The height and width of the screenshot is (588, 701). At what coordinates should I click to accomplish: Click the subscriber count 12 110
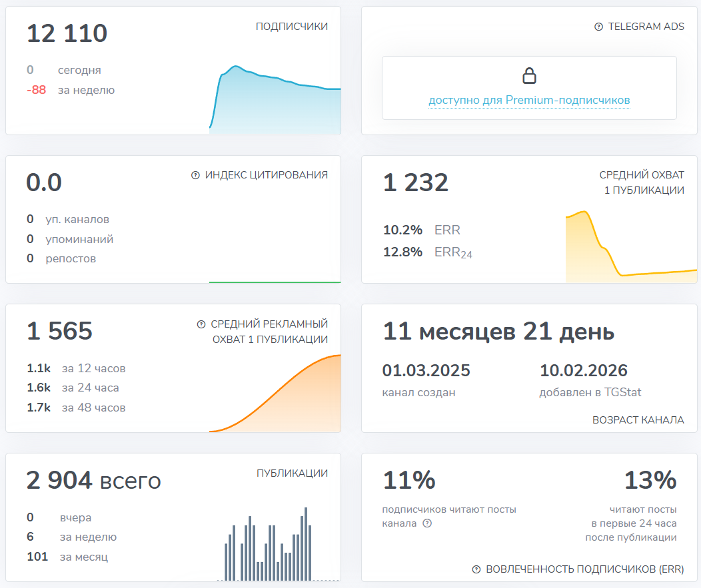[66, 33]
